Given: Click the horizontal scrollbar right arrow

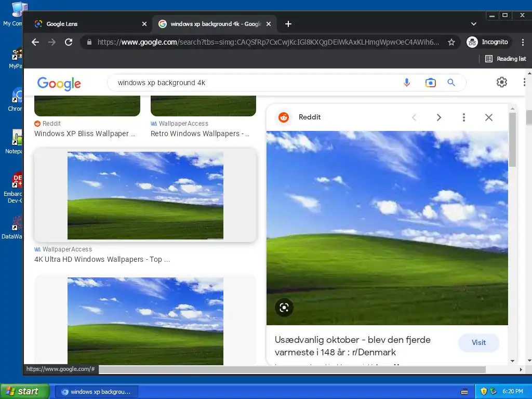Looking at the screenshot, I should pyautogui.click(x=521, y=369).
